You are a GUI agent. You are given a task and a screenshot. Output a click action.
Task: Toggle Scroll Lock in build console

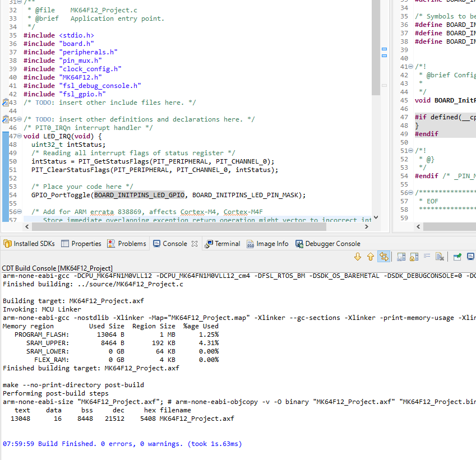(414, 257)
